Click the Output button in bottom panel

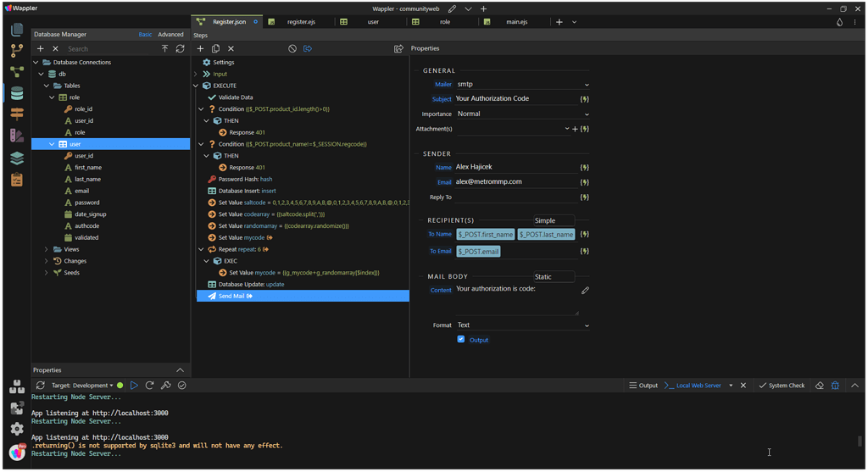(643, 386)
